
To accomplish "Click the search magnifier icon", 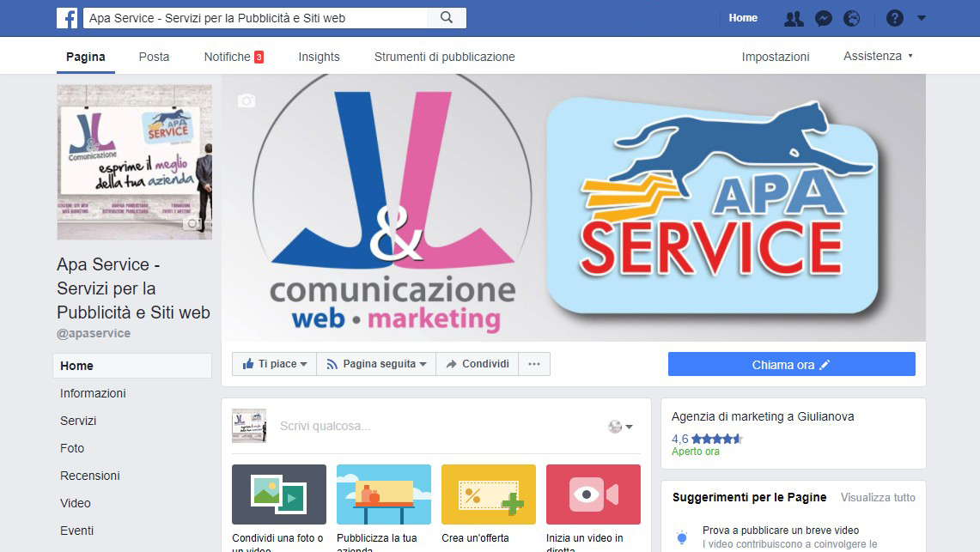I will coord(447,18).
